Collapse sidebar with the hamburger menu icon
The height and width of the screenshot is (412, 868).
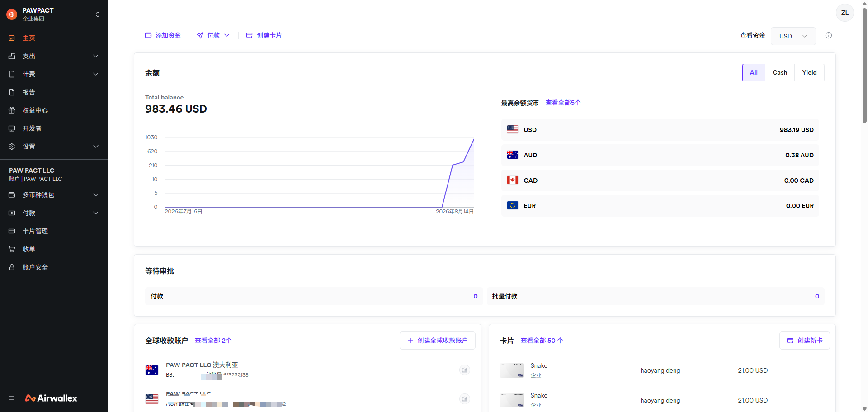12,398
